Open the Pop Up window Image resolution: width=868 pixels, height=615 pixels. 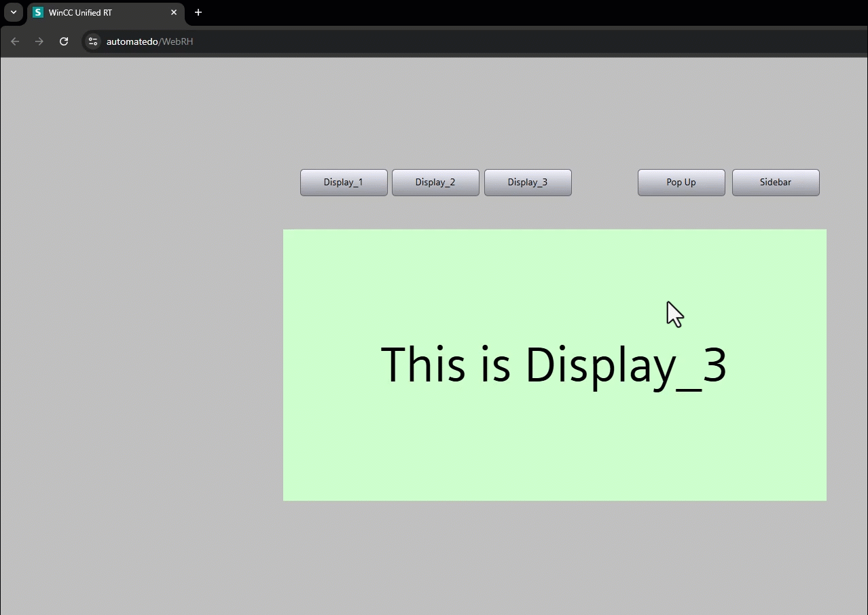coord(681,183)
